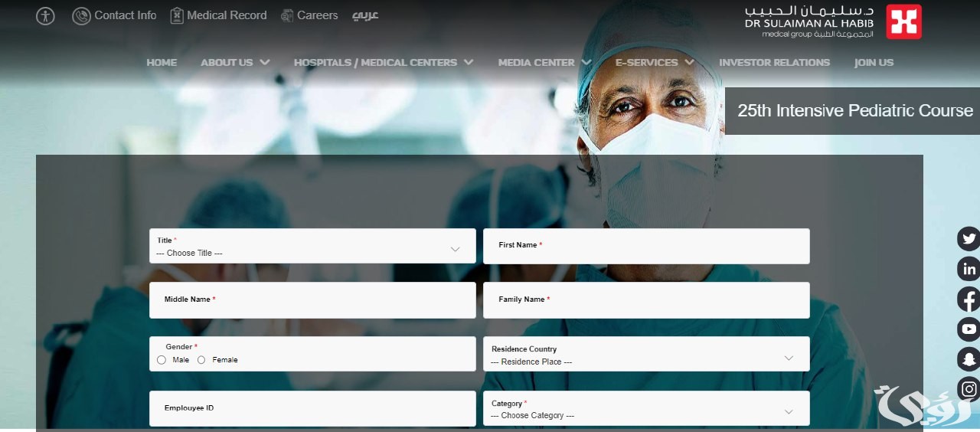
Task: Click the 25th Intensive Pediatric Course heading
Action: 855,110
